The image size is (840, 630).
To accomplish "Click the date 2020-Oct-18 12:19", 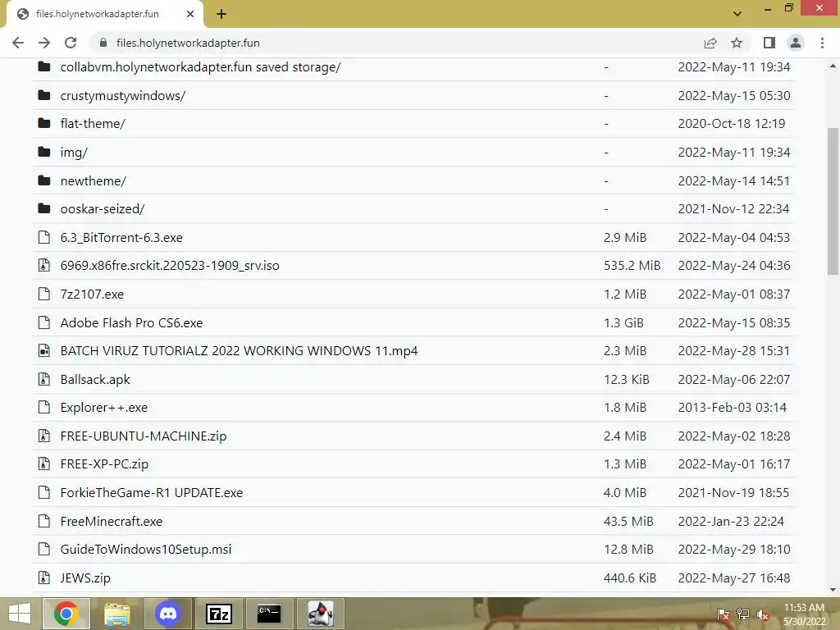I will tap(732, 124).
